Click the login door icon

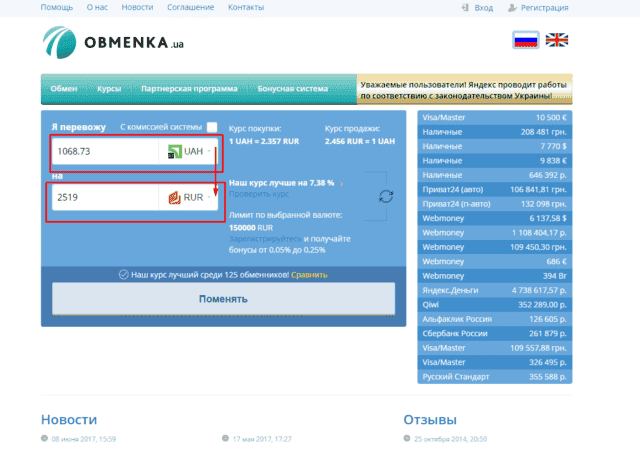[465, 7]
